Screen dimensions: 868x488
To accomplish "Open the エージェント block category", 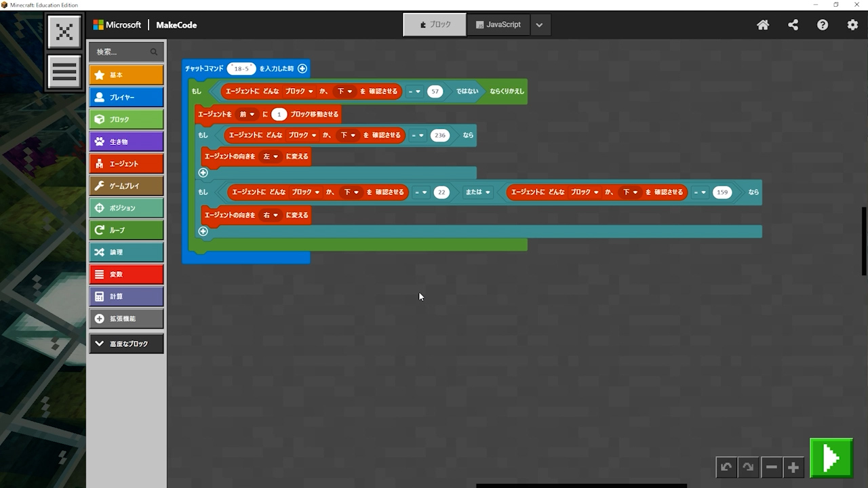I will click(126, 163).
